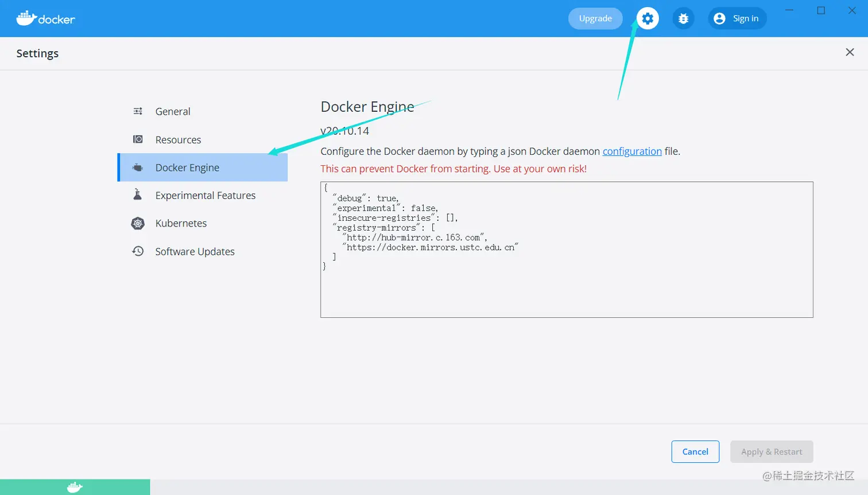Close the Settings panel with the X
The width and height of the screenshot is (868, 495).
point(850,52)
